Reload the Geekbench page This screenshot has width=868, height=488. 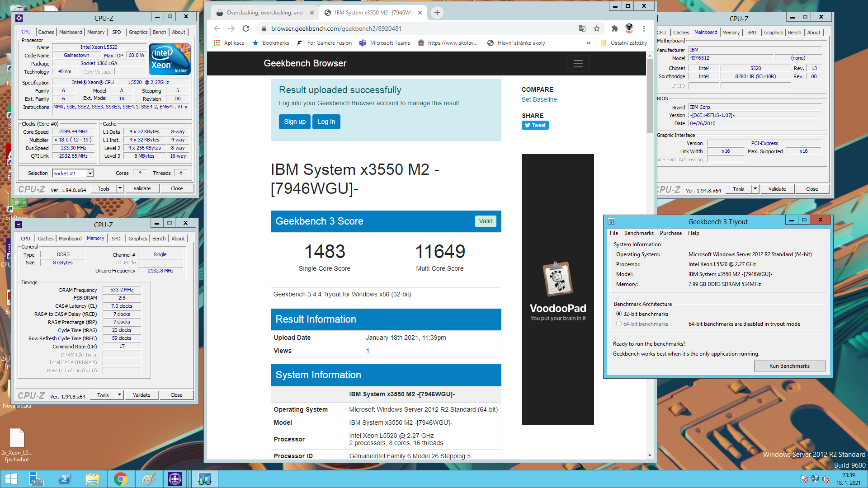(246, 28)
